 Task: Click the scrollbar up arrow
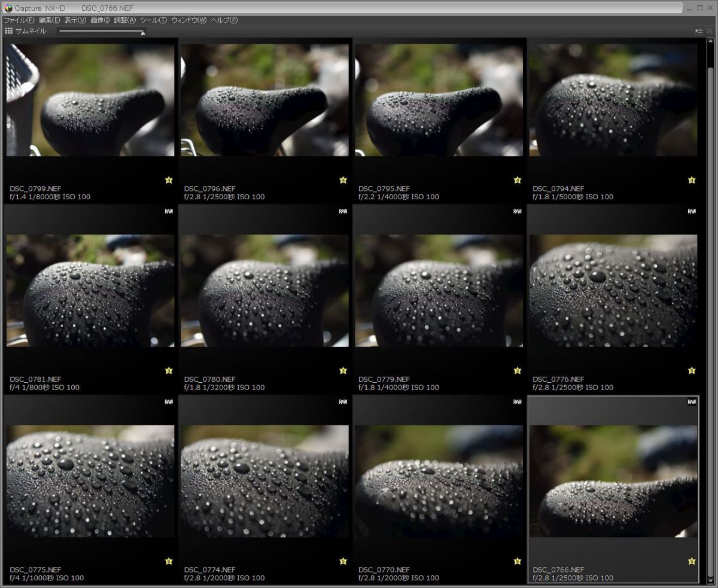click(x=711, y=42)
